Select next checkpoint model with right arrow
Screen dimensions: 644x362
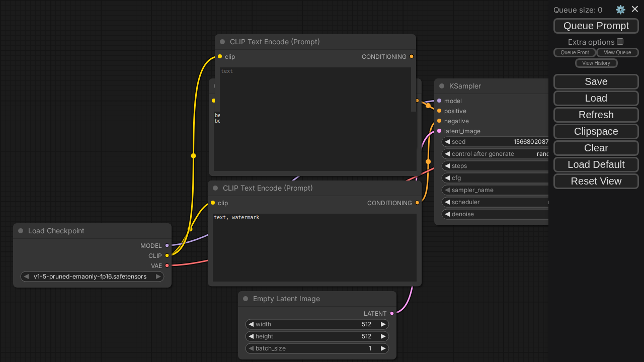(x=158, y=277)
